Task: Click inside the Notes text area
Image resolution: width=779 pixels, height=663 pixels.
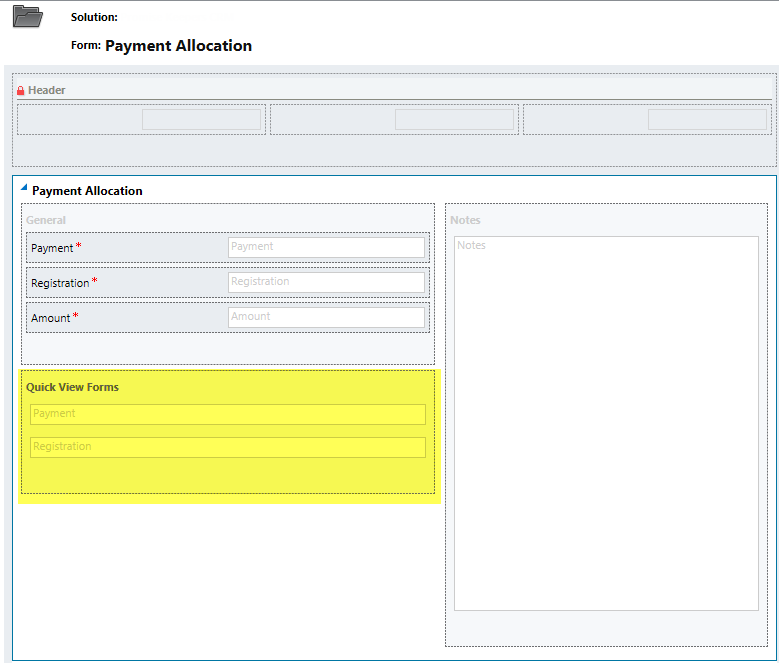Action: click(606, 422)
